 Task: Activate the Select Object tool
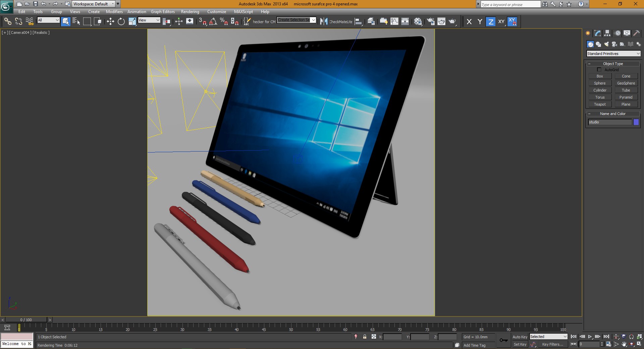[66, 21]
